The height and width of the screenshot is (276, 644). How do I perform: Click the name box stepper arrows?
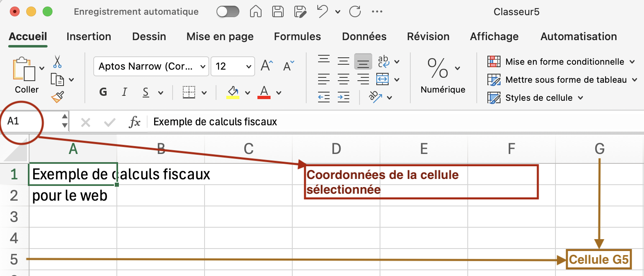(x=65, y=121)
